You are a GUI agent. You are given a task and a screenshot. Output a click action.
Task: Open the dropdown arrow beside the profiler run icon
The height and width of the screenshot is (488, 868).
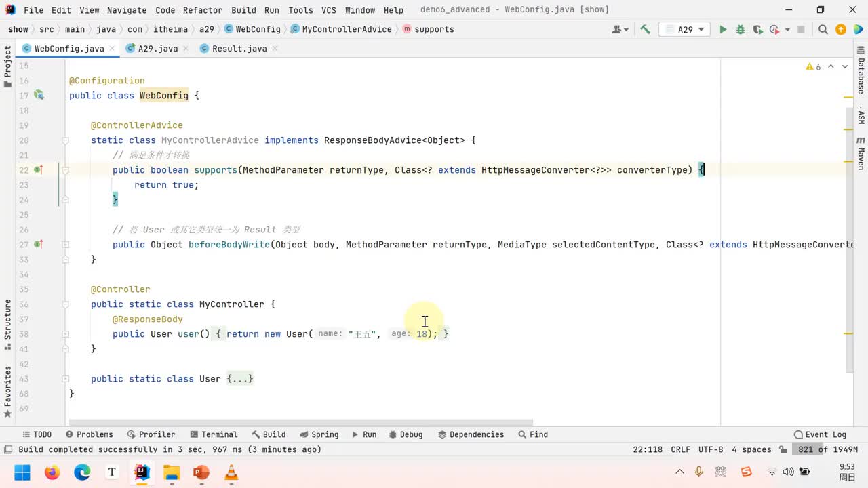click(787, 29)
